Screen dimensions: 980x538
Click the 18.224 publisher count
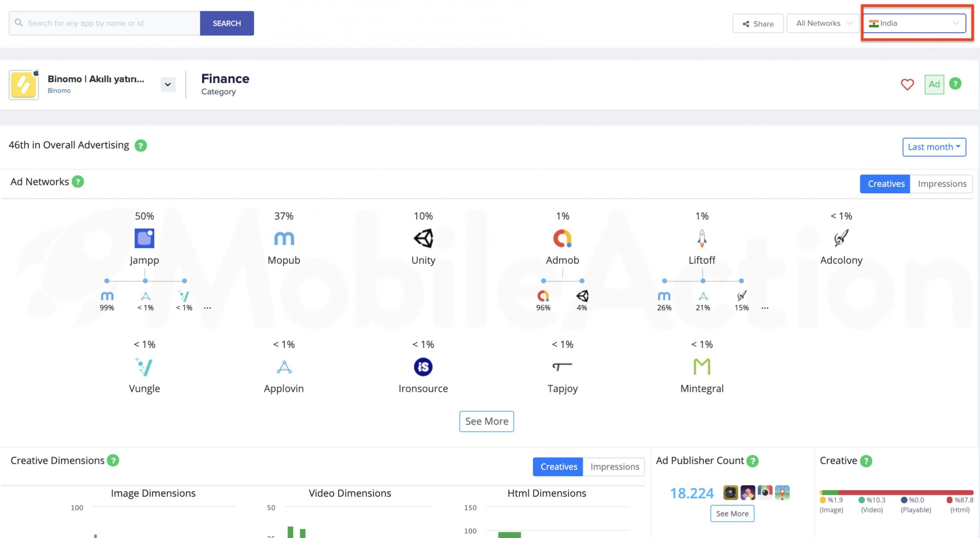692,493
